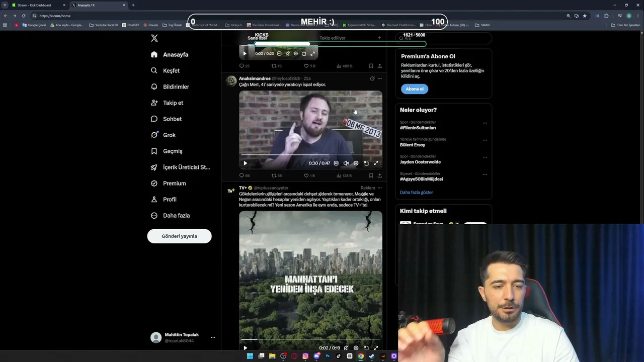Open Jayden Oosterwolde trend
This screenshot has width=644, height=362.
tap(420, 162)
